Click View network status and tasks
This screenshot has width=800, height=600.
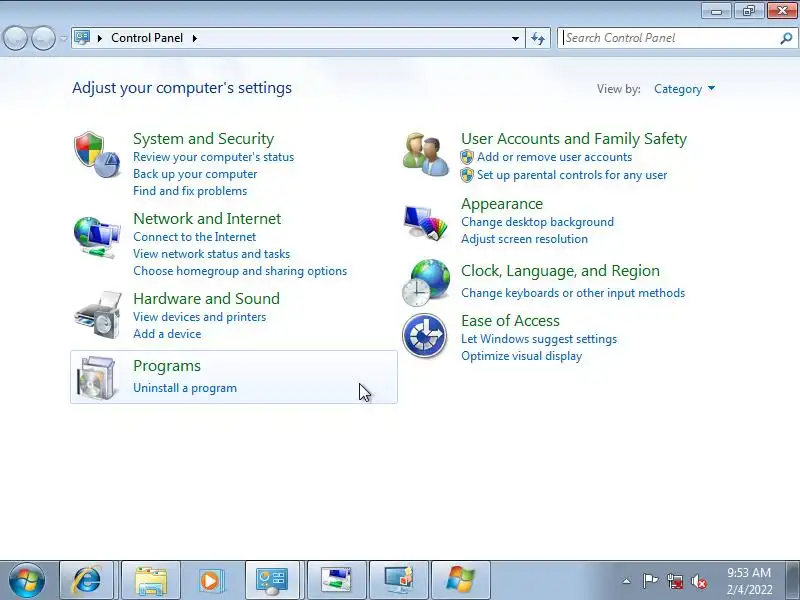tap(211, 254)
